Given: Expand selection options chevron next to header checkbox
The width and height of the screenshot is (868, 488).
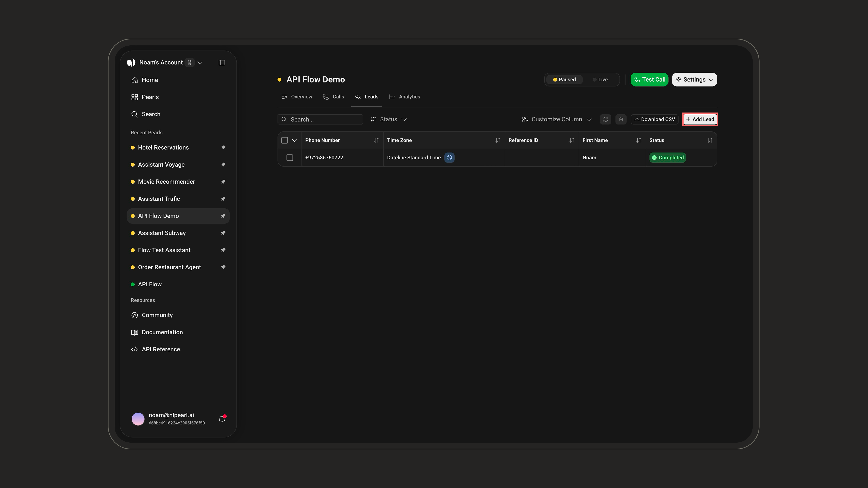Looking at the screenshot, I should [294, 140].
